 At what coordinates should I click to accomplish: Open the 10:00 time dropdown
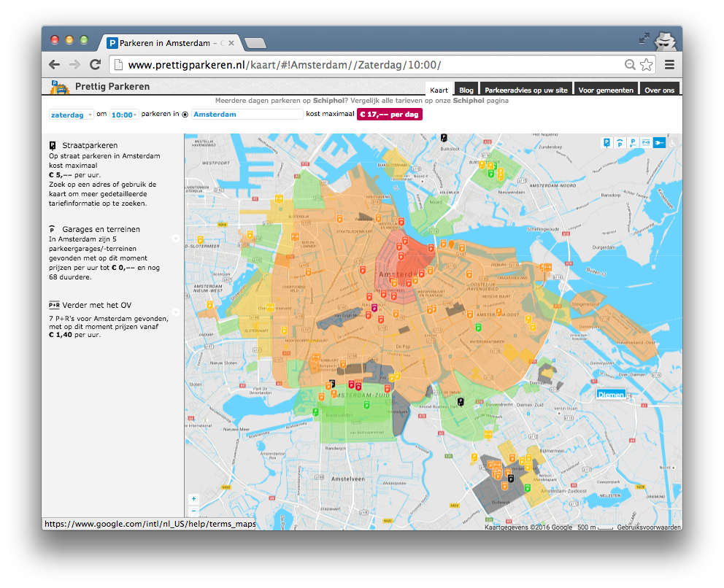coord(124,115)
